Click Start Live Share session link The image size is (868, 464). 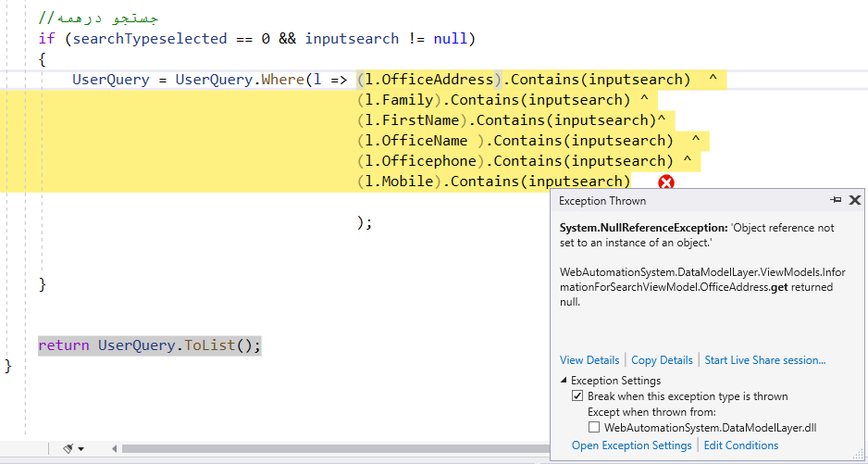[765, 359]
